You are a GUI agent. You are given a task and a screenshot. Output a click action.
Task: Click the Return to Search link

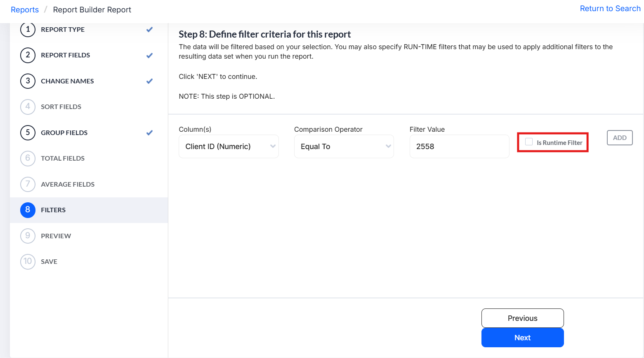pyautogui.click(x=610, y=8)
